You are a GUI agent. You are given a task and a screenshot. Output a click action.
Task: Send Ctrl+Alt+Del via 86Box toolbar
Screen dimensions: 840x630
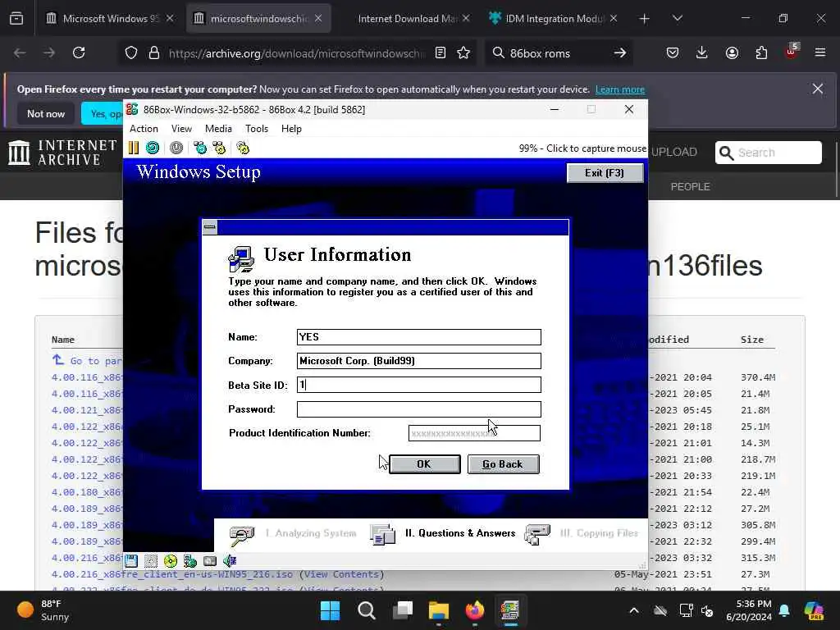click(x=200, y=148)
